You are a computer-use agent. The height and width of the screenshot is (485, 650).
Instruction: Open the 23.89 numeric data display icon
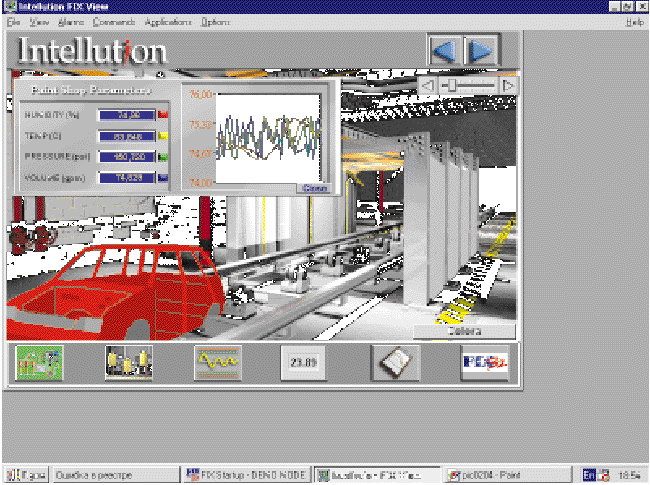303,363
